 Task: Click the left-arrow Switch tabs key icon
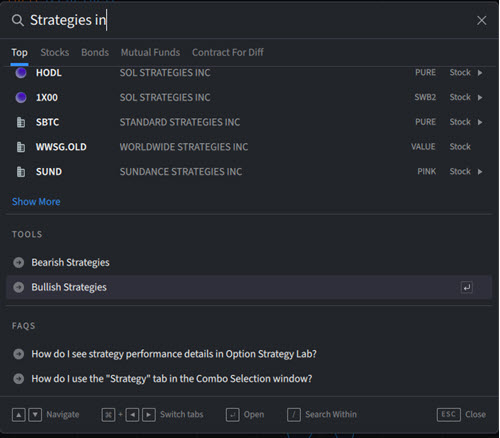tap(132, 415)
